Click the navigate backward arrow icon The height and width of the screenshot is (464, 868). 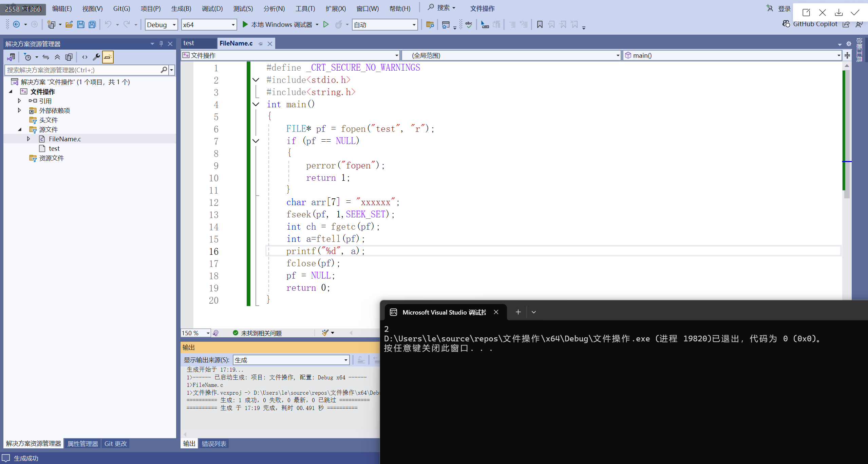(16, 24)
